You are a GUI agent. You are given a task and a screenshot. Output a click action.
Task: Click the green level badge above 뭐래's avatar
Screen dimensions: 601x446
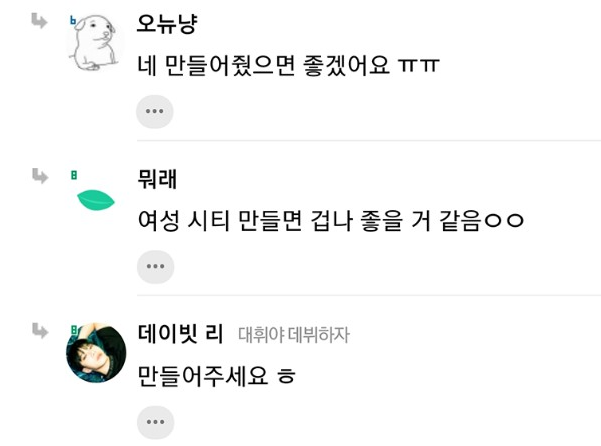coord(74,175)
